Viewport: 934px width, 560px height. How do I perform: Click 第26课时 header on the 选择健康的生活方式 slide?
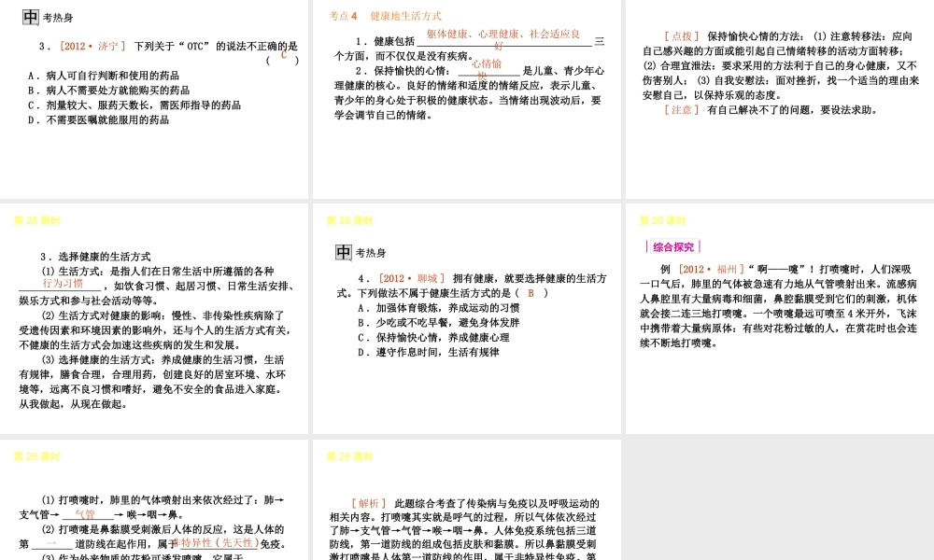click(x=37, y=221)
